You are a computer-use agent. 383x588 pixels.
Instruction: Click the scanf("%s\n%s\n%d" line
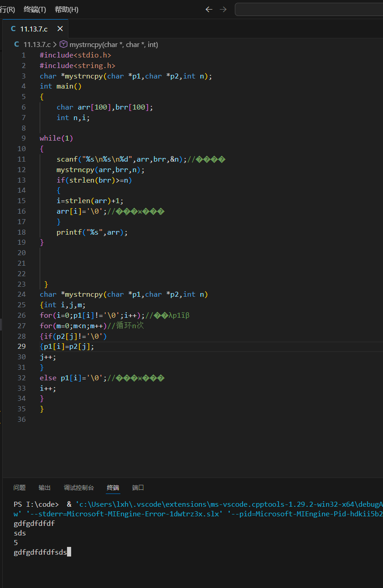point(141,159)
